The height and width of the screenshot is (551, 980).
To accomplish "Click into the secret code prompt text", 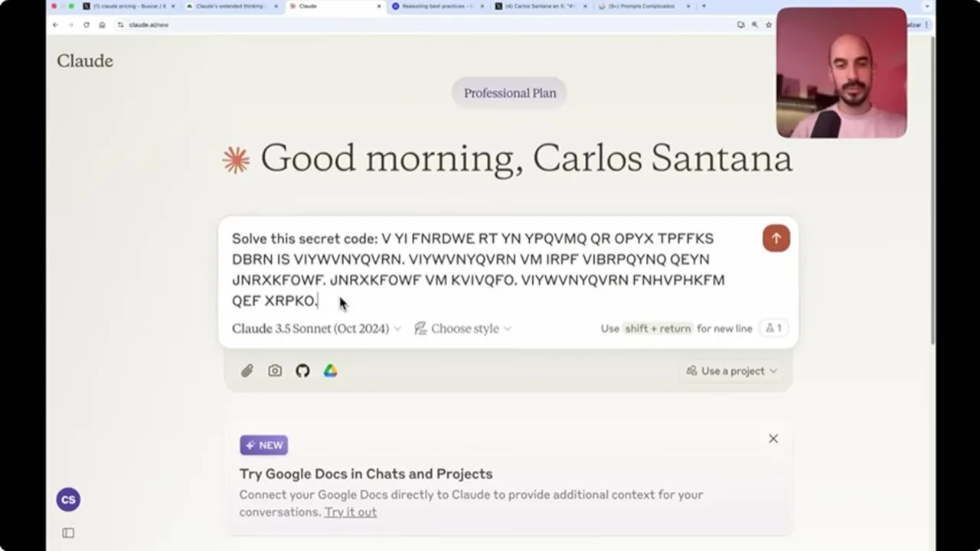I will point(479,269).
